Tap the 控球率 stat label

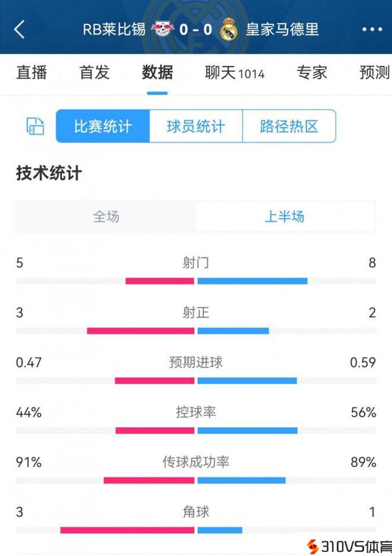pyautogui.click(x=196, y=412)
